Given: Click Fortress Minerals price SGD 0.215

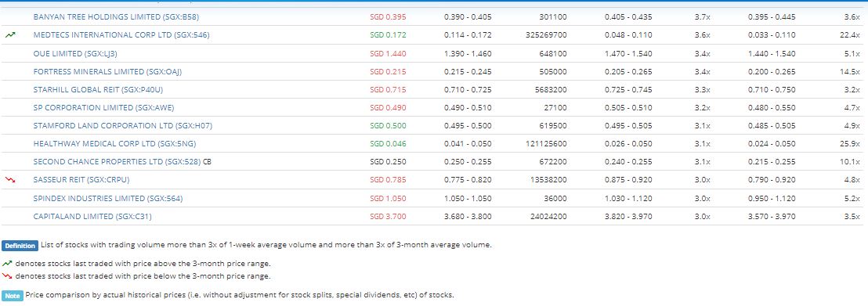Looking at the screenshot, I should (388, 72).
